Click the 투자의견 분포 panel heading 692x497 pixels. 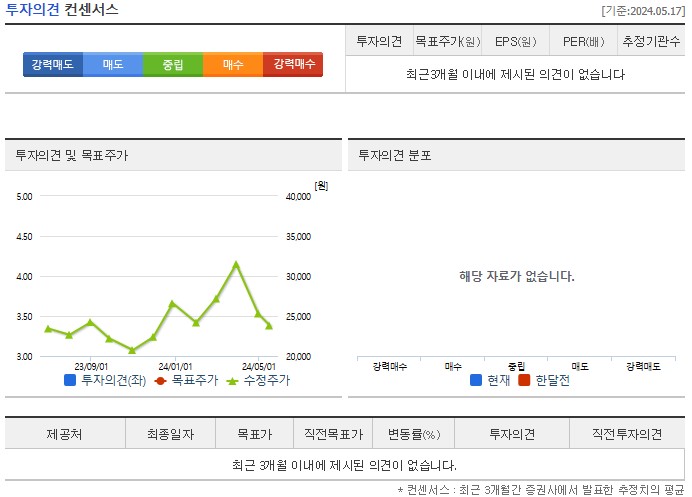395,155
